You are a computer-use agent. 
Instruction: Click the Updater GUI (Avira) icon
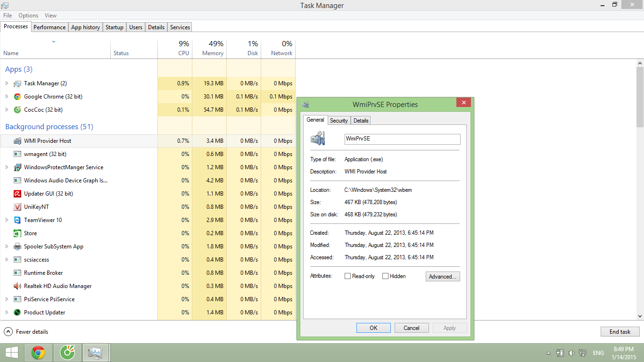[x=17, y=194]
